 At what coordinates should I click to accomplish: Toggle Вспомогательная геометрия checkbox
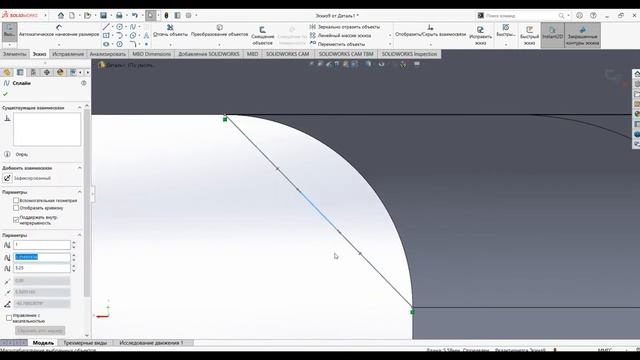click(x=16, y=200)
